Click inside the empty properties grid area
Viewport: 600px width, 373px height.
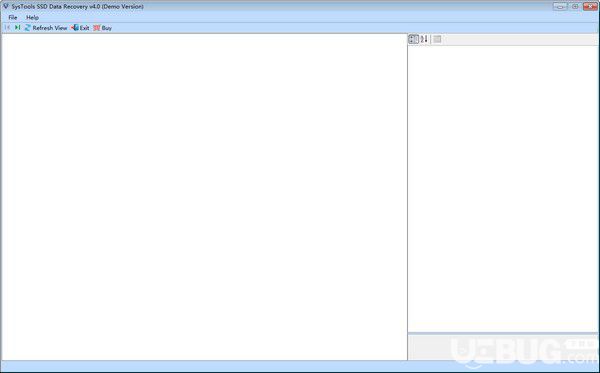coord(503,189)
